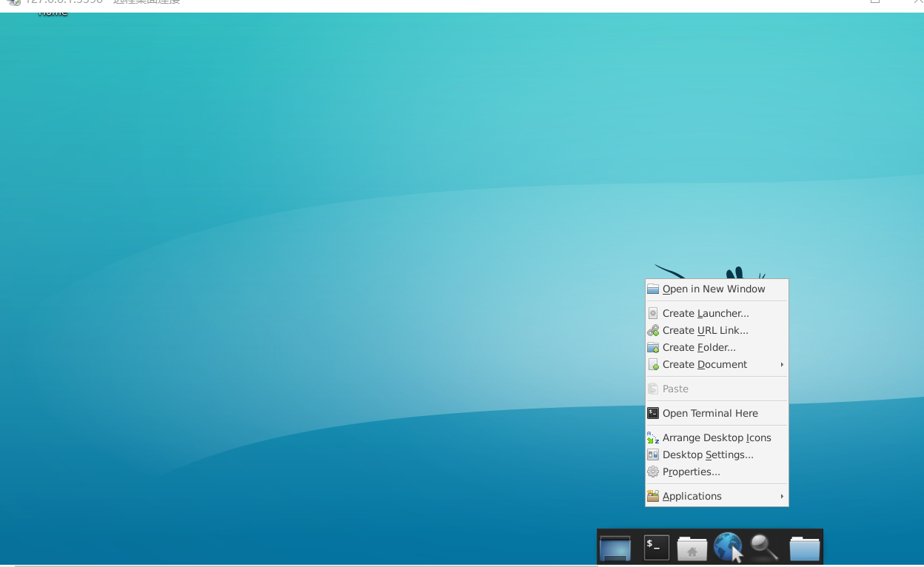Click the greyed-out Paste entry
This screenshot has height=567, width=924.
coord(717,389)
